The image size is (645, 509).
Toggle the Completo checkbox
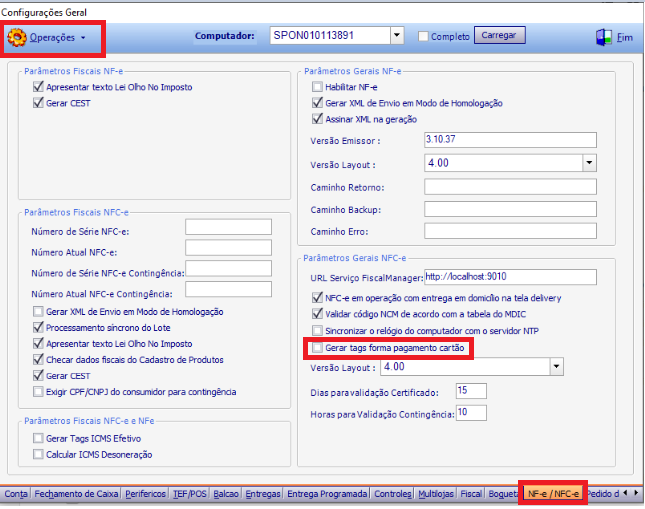423,36
